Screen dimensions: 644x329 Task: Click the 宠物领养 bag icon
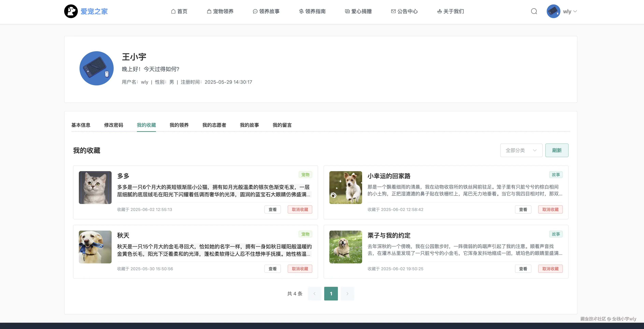click(209, 11)
